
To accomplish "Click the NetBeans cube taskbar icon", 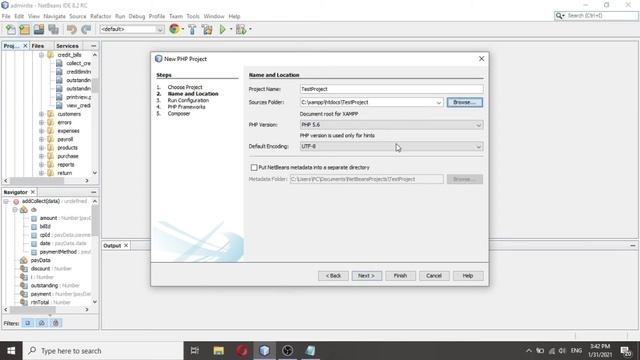I will 264,351.
